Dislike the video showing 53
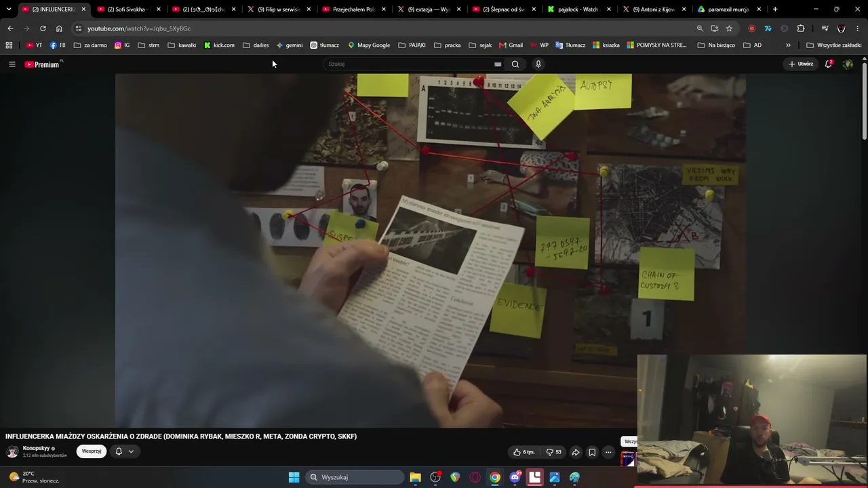The height and width of the screenshot is (488, 868). [554, 452]
